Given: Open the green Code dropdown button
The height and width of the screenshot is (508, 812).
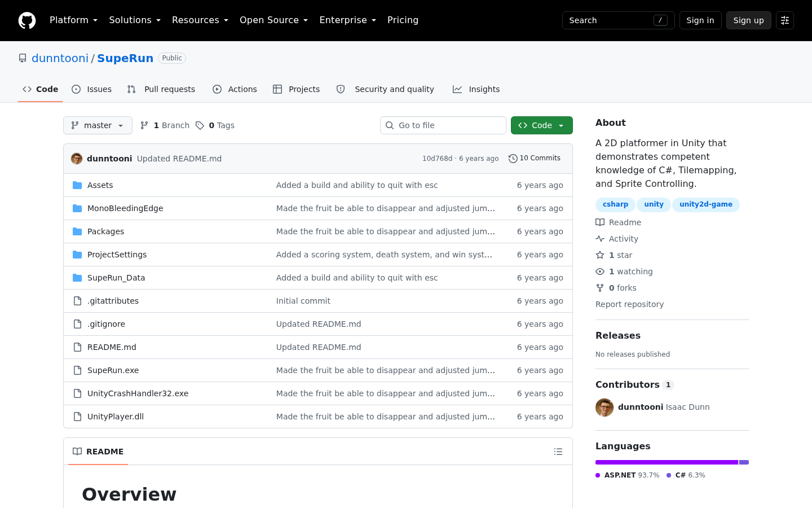Looking at the screenshot, I should (x=542, y=125).
